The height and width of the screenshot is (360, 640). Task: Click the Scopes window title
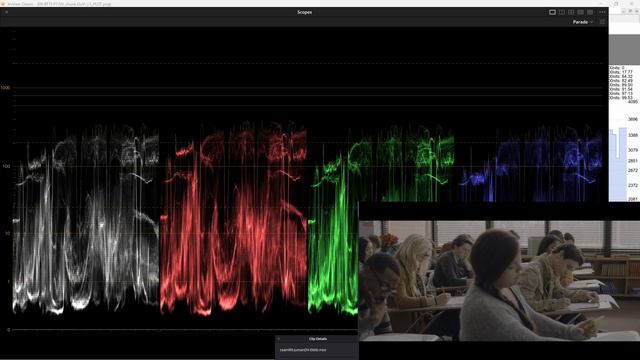tap(304, 12)
